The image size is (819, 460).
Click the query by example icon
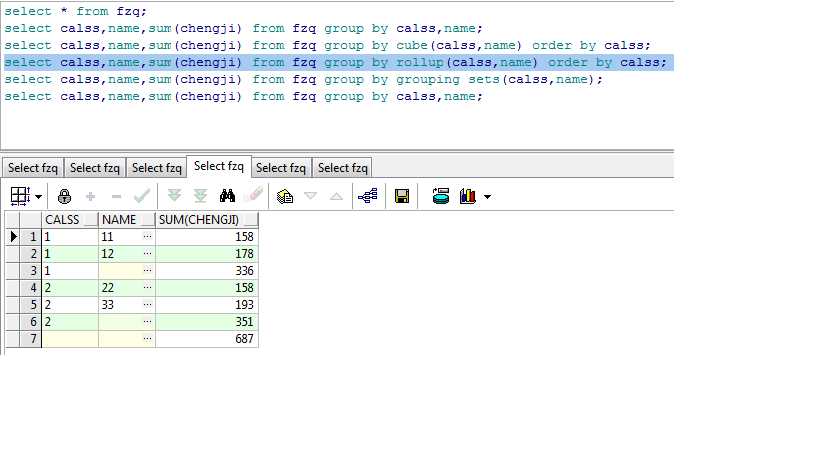pyautogui.click(x=285, y=196)
